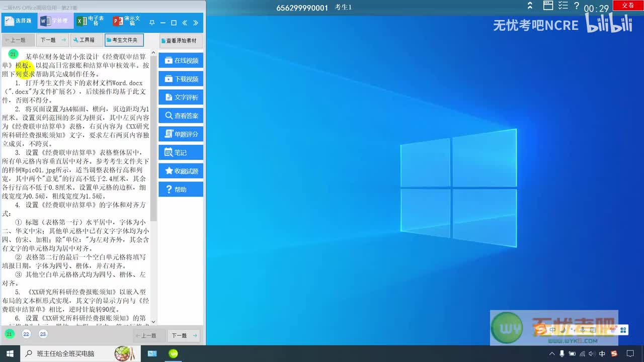Click the question mark help icon at top
Image resolution: width=644 pixels, height=362 pixels.
click(577, 6)
